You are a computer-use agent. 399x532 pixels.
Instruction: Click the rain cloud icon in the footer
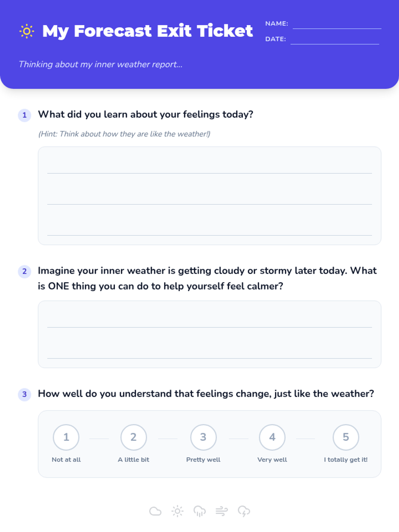[199, 511]
